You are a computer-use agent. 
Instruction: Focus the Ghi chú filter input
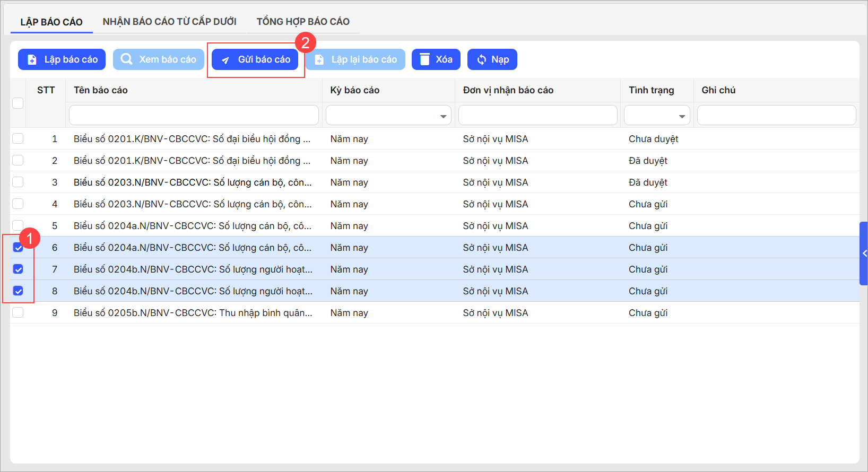[776, 115]
